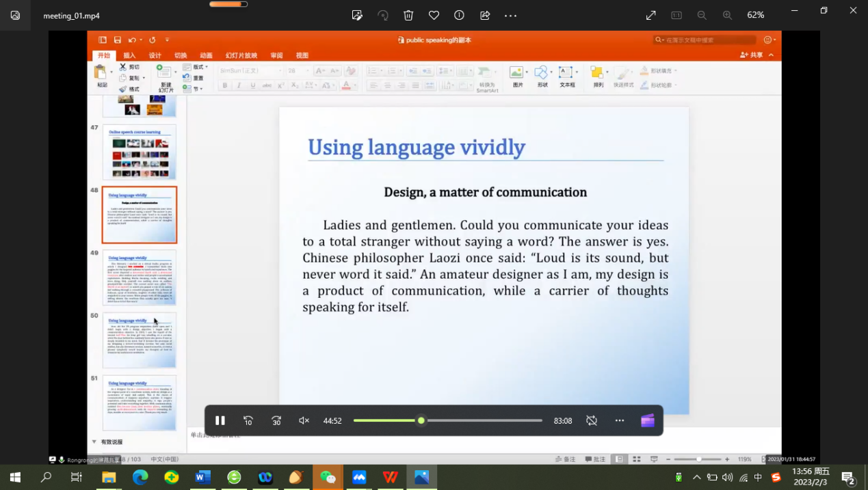Unmute the video sound

(304, 420)
